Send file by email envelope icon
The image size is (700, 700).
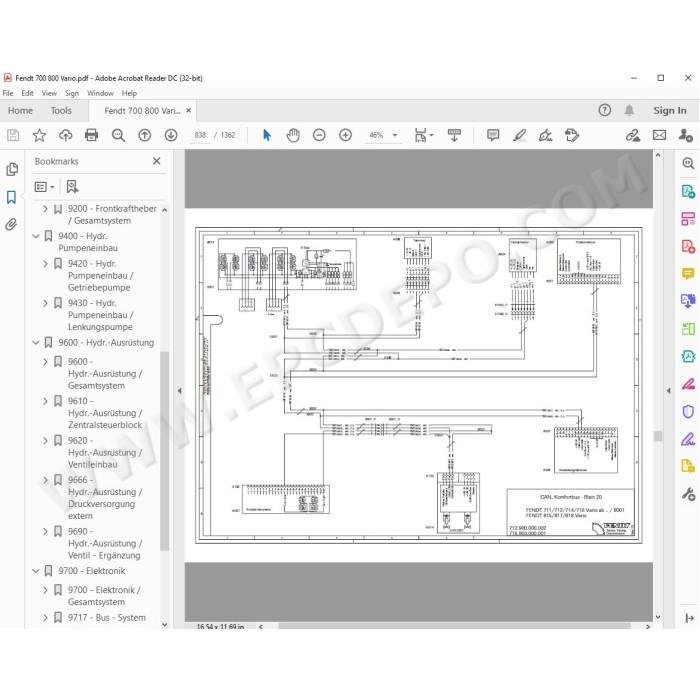(x=659, y=135)
